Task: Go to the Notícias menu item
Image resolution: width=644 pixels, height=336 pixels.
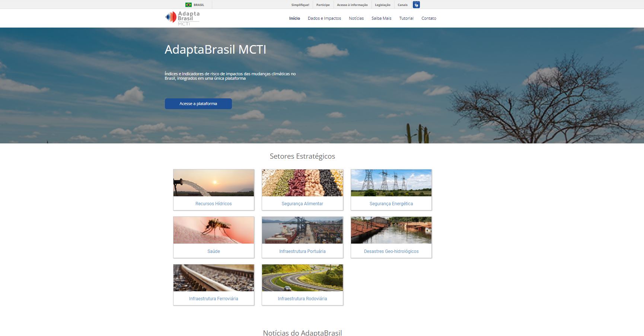Action: [x=356, y=18]
